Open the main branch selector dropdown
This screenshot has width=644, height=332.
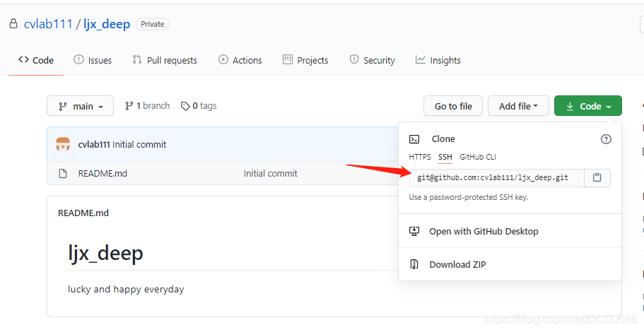80,106
